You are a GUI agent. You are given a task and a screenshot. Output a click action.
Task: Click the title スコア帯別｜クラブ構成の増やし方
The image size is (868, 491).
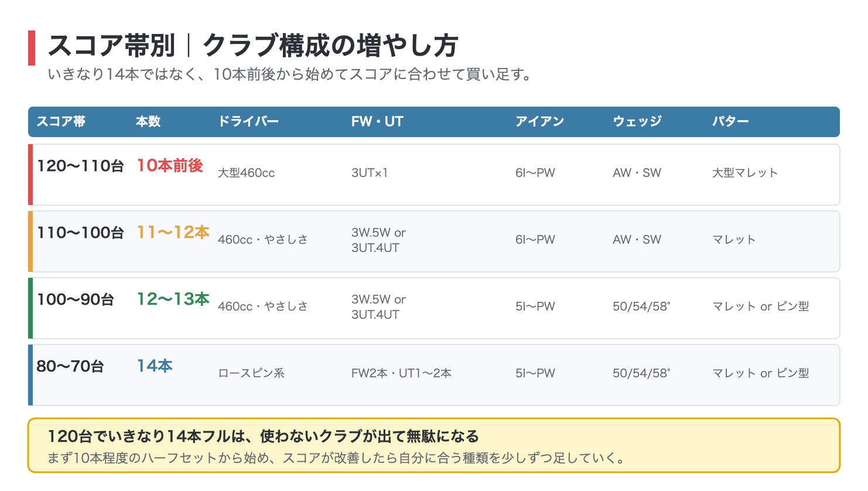point(252,46)
